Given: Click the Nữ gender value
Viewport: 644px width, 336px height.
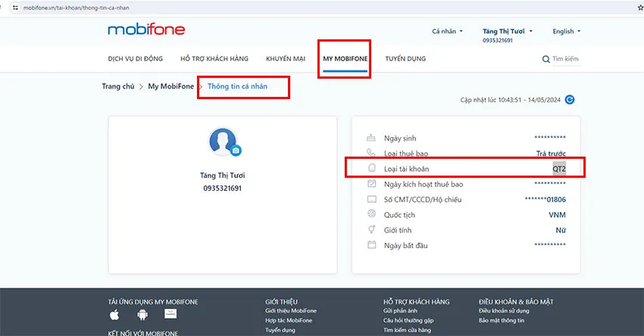Looking at the screenshot, I should point(561,230).
